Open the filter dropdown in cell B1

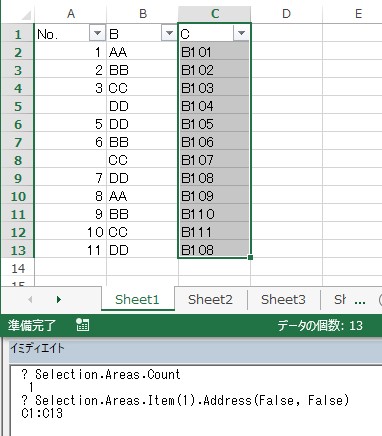coord(169,33)
